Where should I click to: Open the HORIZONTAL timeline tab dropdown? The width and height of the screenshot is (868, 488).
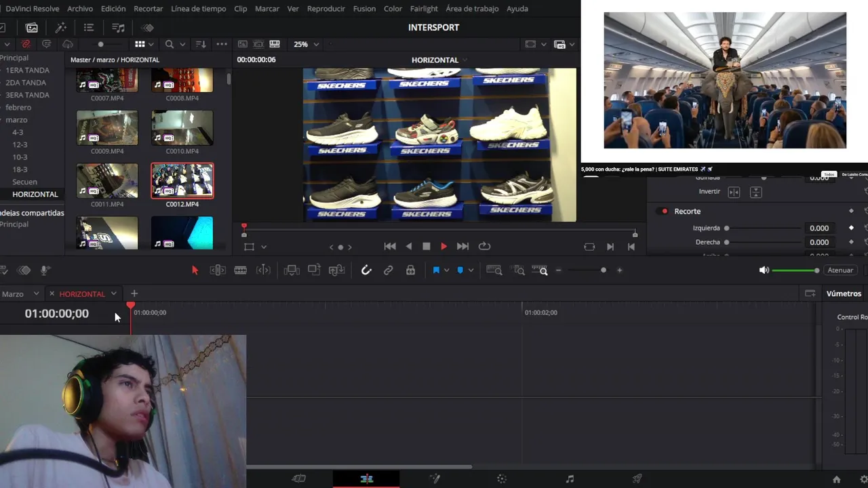tap(113, 293)
